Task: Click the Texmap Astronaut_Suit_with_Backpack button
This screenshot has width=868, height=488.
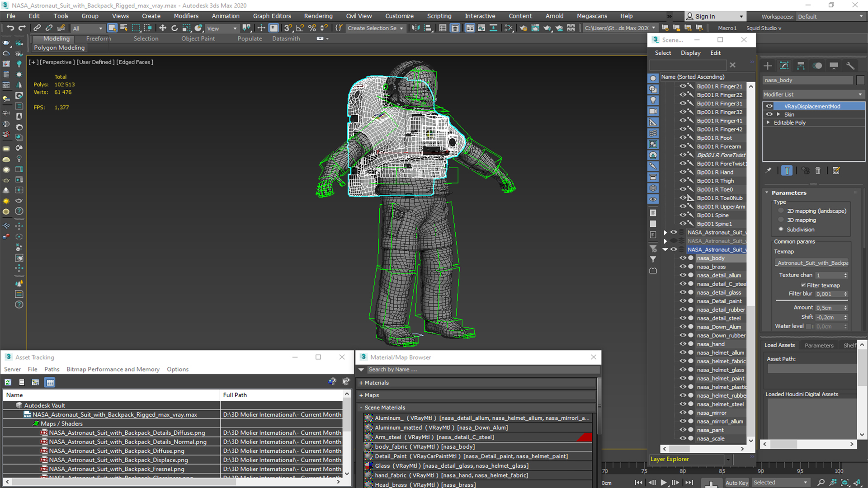Action: pyautogui.click(x=812, y=263)
